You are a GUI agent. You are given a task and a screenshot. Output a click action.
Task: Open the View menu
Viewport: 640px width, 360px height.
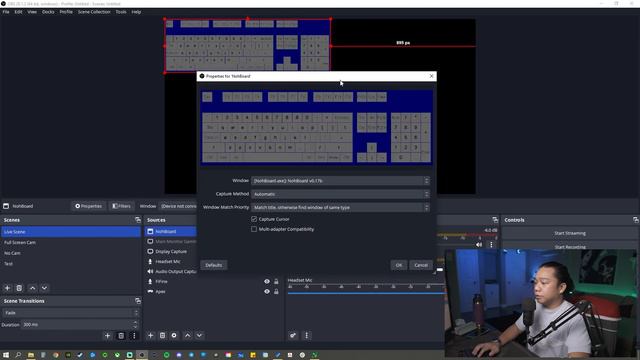[32, 12]
